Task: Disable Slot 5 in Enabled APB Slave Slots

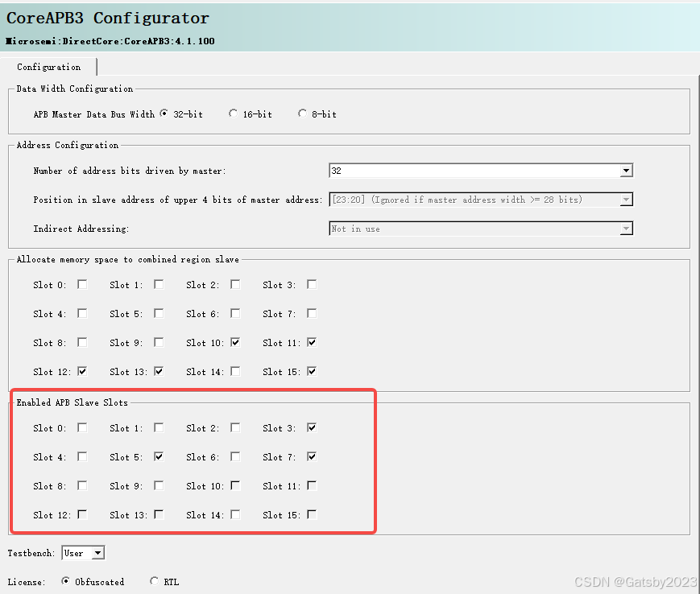Action: coord(159,456)
